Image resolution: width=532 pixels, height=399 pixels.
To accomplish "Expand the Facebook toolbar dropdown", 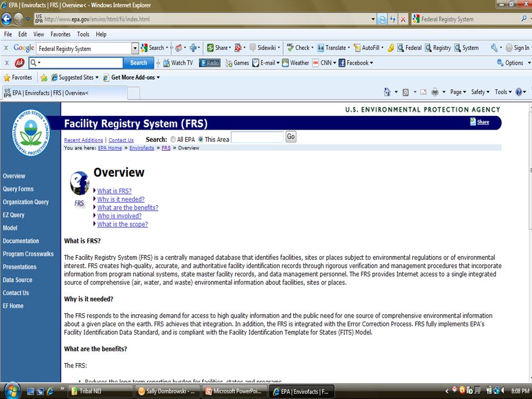I will (x=371, y=63).
